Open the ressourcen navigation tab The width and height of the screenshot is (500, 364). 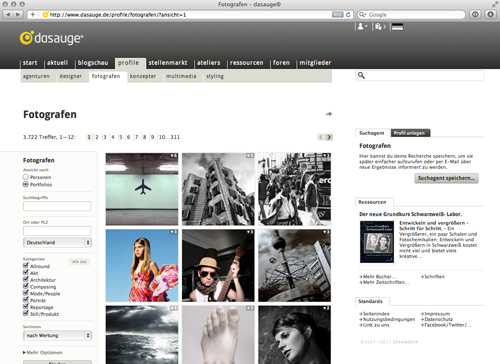coord(247,63)
